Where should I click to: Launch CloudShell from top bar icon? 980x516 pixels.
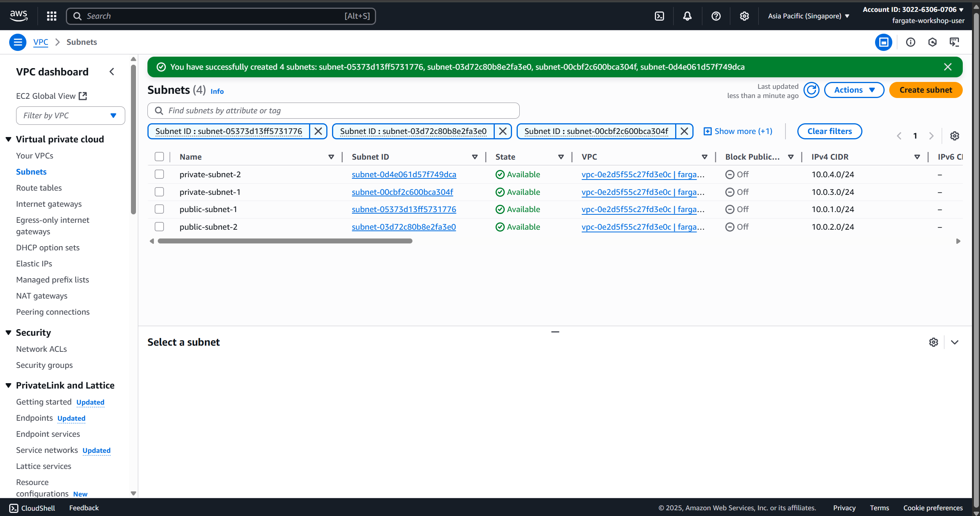coord(659,16)
